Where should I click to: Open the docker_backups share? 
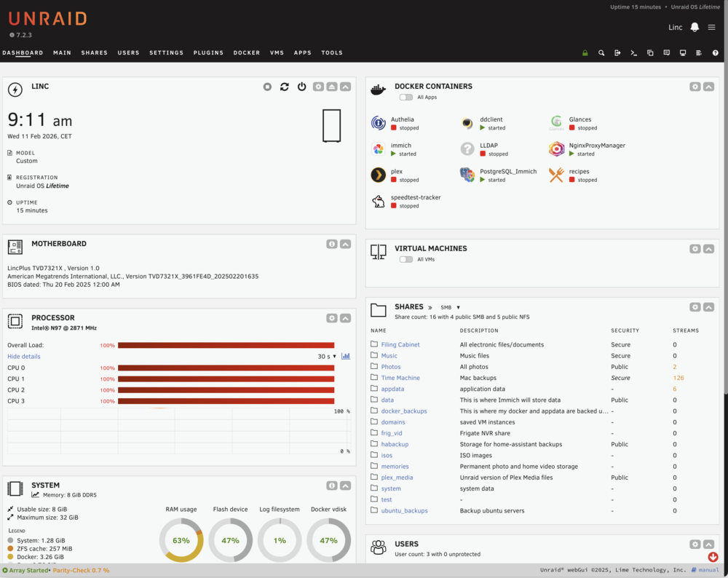tap(404, 411)
